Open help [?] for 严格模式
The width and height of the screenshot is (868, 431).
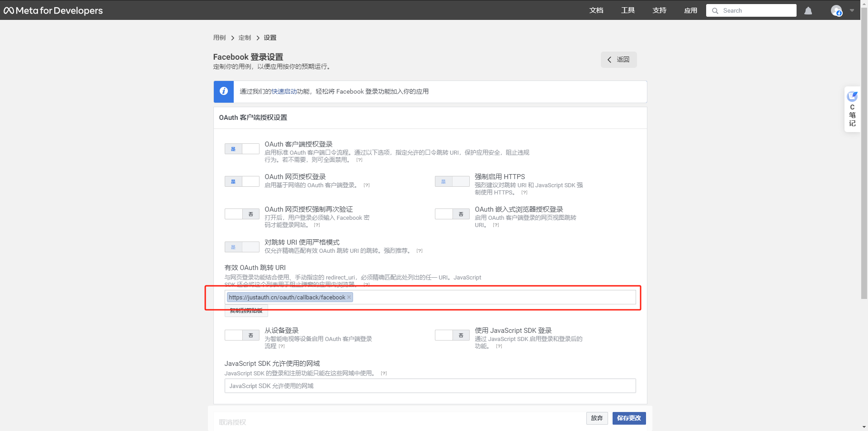click(x=420, y=251)
